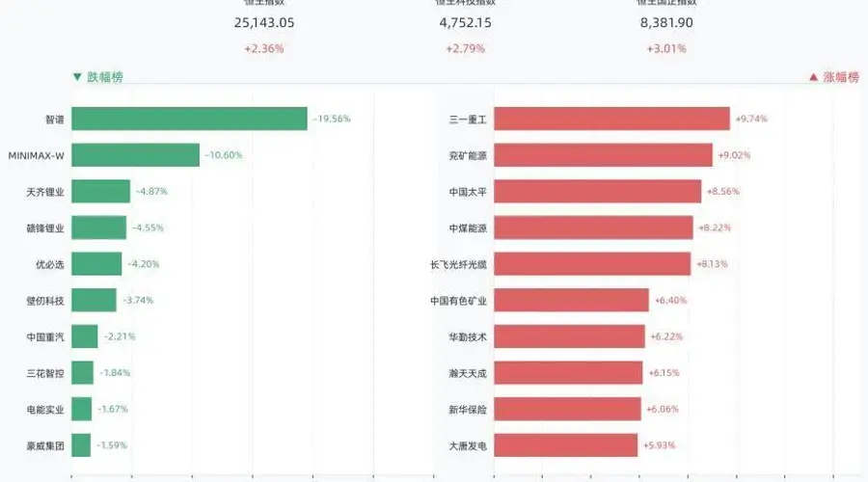Click the 天齐锂业 stock label
Screen dimensions: 868x482
[x=45, y=192]
